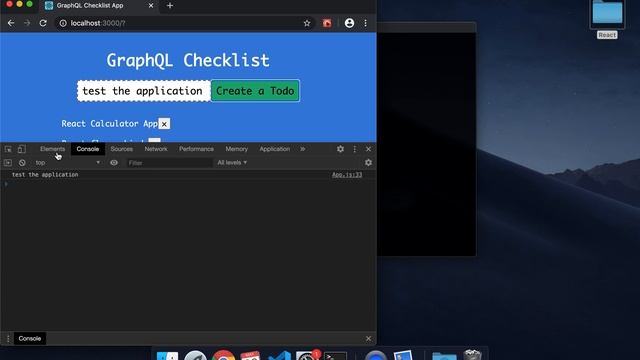Open Terminal from the Dock
Viewport: 640px width, 360px height.
coord(335,356)
